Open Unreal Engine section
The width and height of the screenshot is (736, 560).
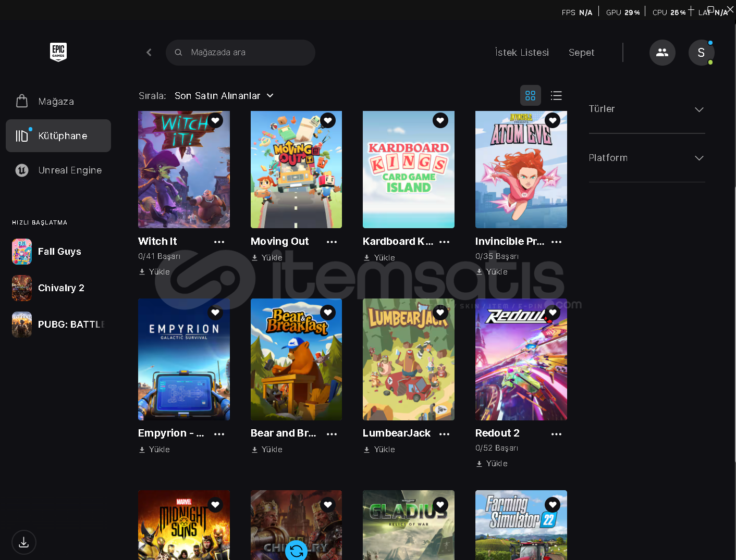[x=58, y=170]
